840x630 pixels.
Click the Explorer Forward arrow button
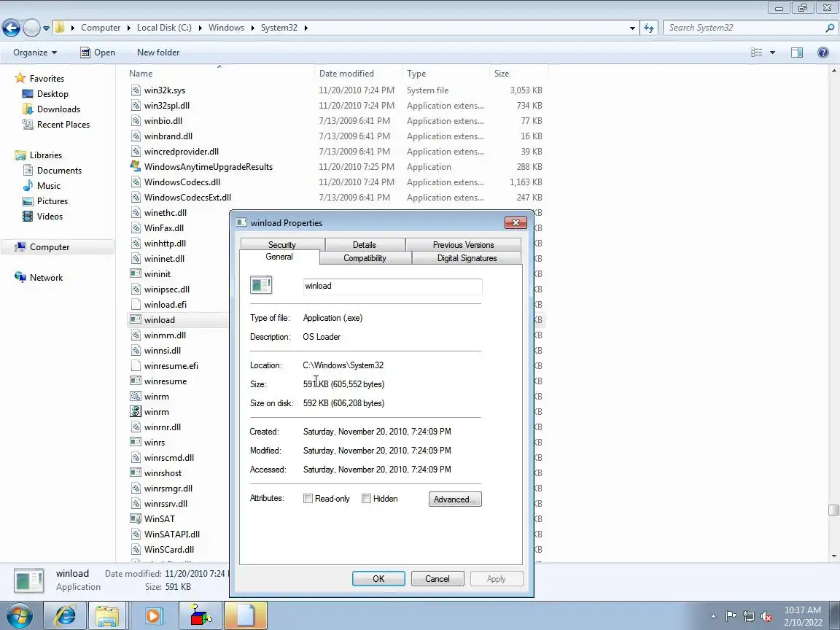(x=31, y=28)
